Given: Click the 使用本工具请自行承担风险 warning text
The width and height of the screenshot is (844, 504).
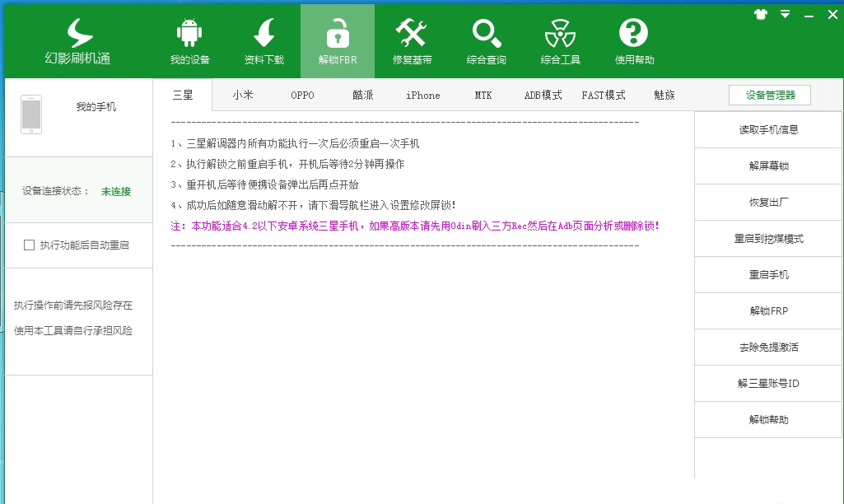Looking at the screenshot, I should (73, 330).
